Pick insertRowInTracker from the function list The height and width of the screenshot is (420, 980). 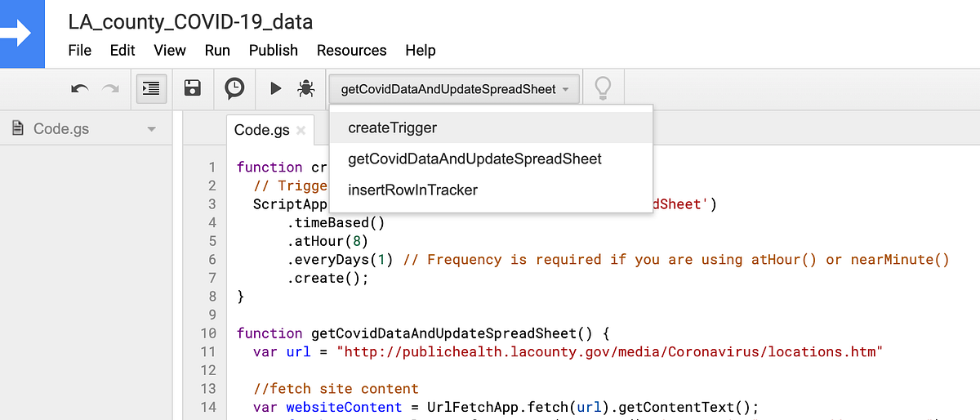coord(412,190)
